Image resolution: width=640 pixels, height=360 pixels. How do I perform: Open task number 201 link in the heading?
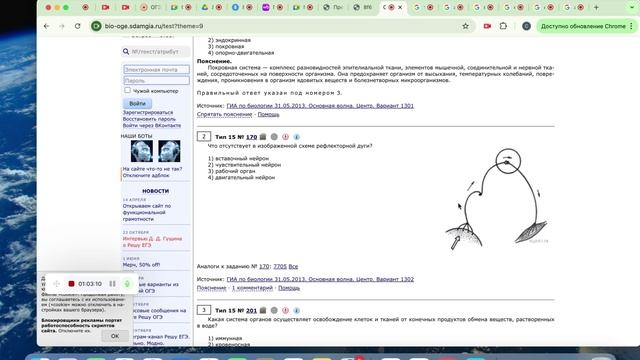(251, 311)
